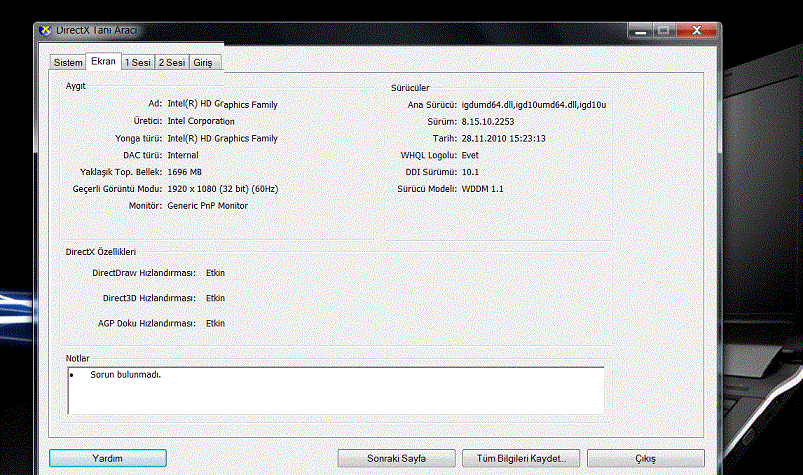This screenshot has width=803, height=475.
Task: Click the 'DirectX Özellikleri' group label
Action: point(101,252)
